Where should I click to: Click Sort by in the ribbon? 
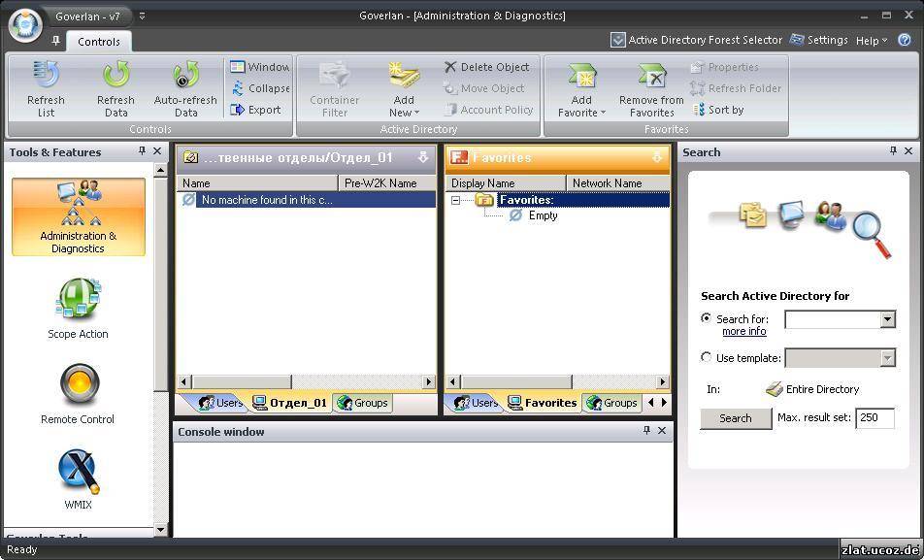tap(717, 110)
